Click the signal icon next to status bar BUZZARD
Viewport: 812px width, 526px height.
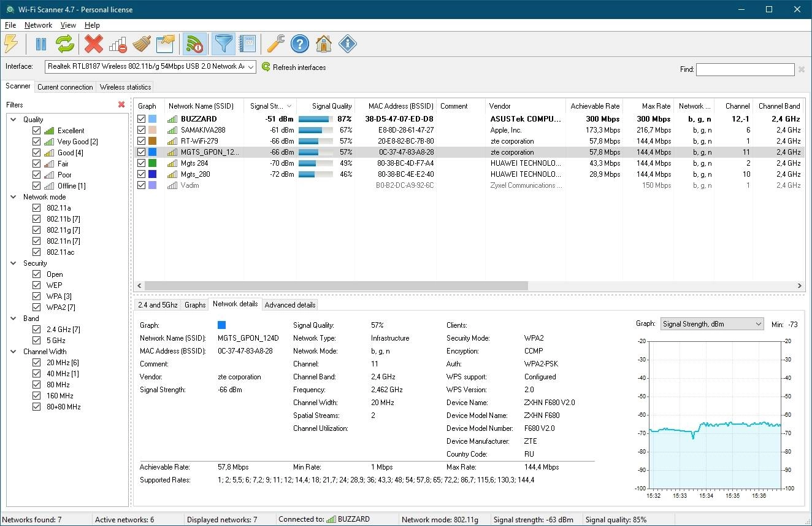332,519
